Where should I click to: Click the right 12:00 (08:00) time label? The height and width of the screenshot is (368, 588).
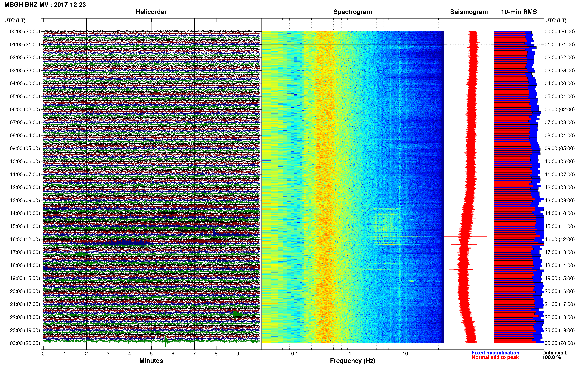click(x=560, y=187)
